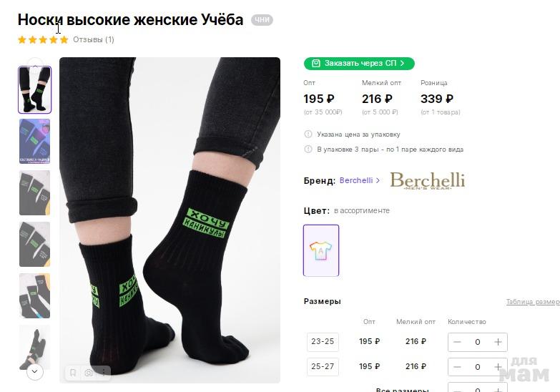Click the Berchelli brand logo
This screenshot has width=560, height=392.
coord(427,180)
